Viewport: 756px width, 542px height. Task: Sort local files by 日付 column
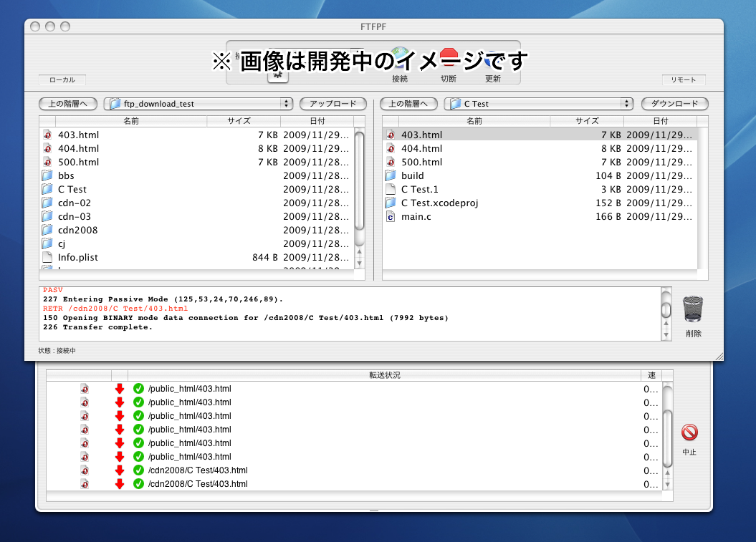317,121
